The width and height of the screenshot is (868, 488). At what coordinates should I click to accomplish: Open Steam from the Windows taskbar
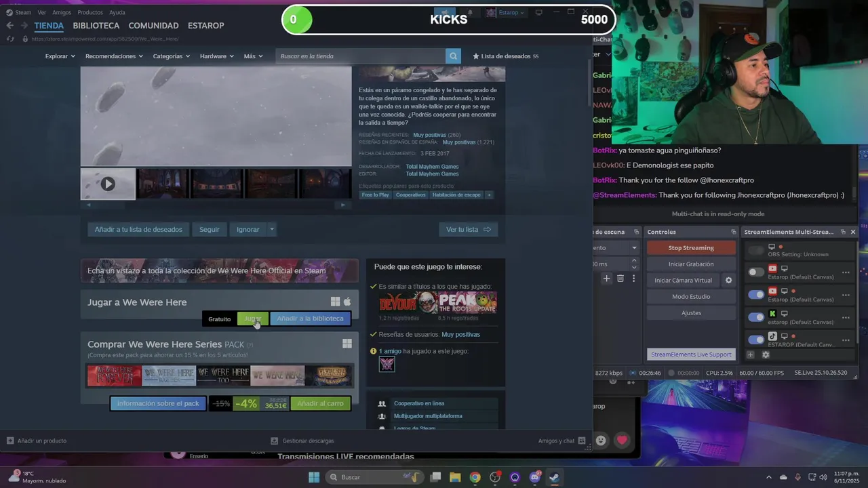tap(554, 477)
